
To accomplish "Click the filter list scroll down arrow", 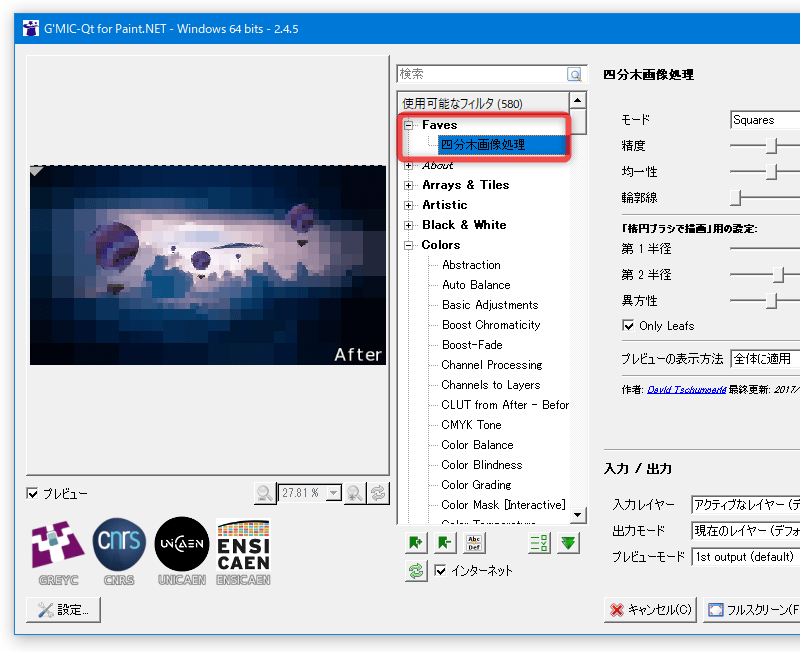I will tap(578, 515).
